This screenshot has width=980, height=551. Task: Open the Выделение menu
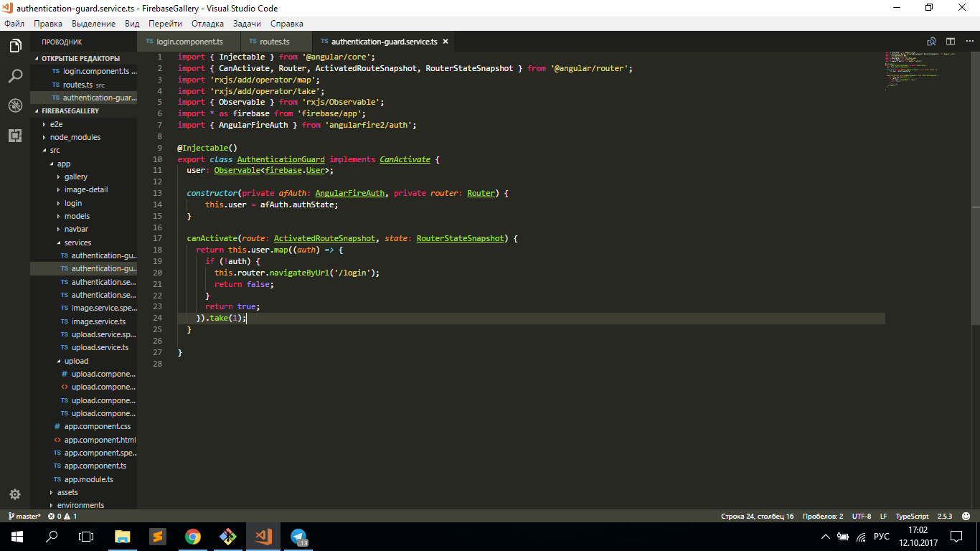point(94,24)
